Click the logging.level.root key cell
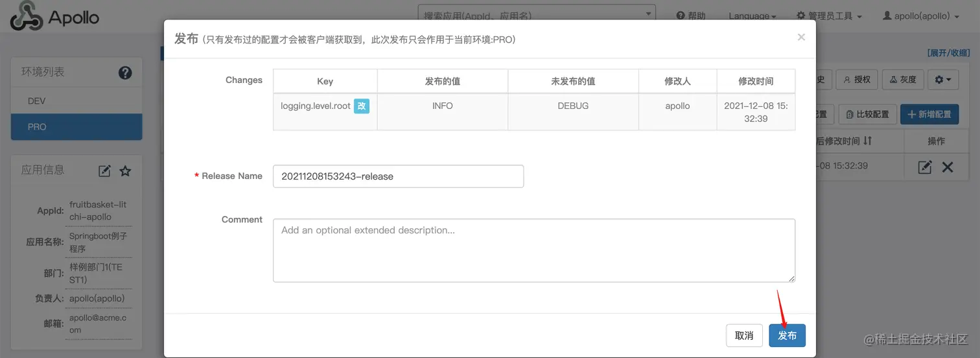The image size is (980, 358). pos(325,112)
